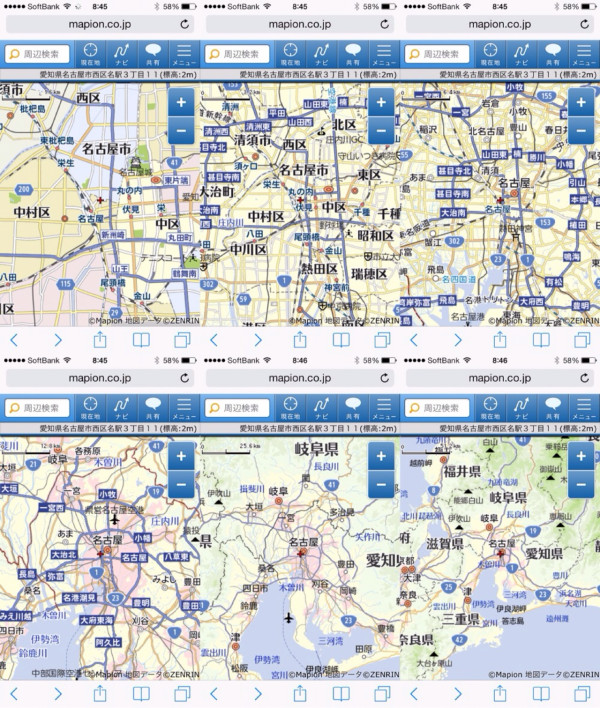Tap 現在地 icon in bottom-left screenshot
The width and height of the screenshot is (600, 708).
pyautogui.click(x=91, y=407)
